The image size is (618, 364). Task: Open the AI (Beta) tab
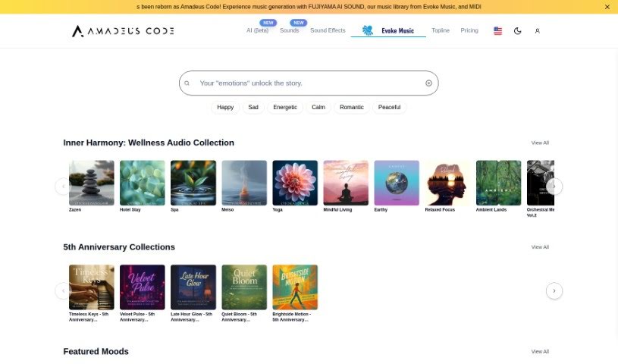coord(257,30)
